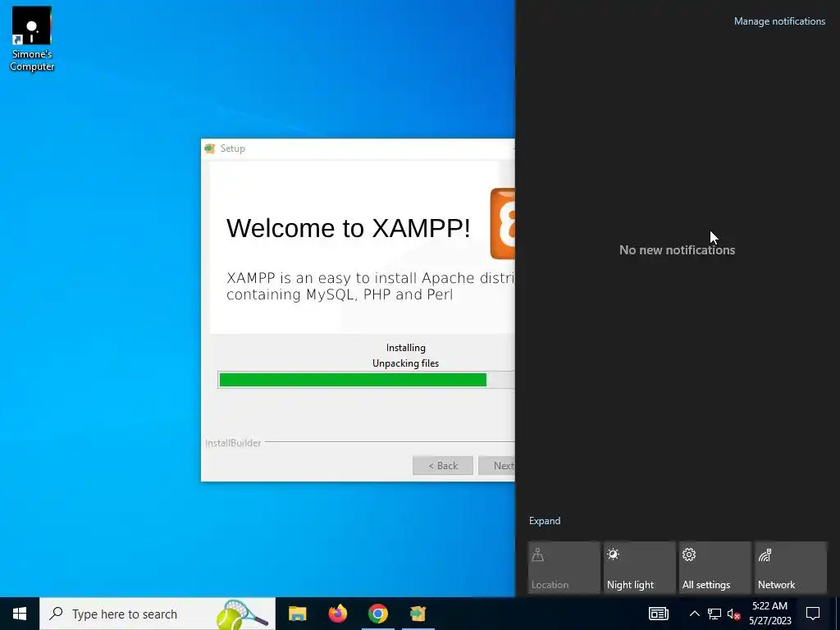840x630 pixels.
Task: Open network status tray icon
Action: pyautogui.click(x=714, y=614)
